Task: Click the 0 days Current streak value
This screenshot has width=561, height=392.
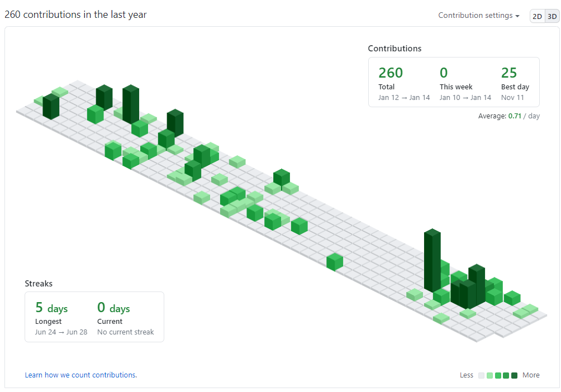Action: click(113, 308)
